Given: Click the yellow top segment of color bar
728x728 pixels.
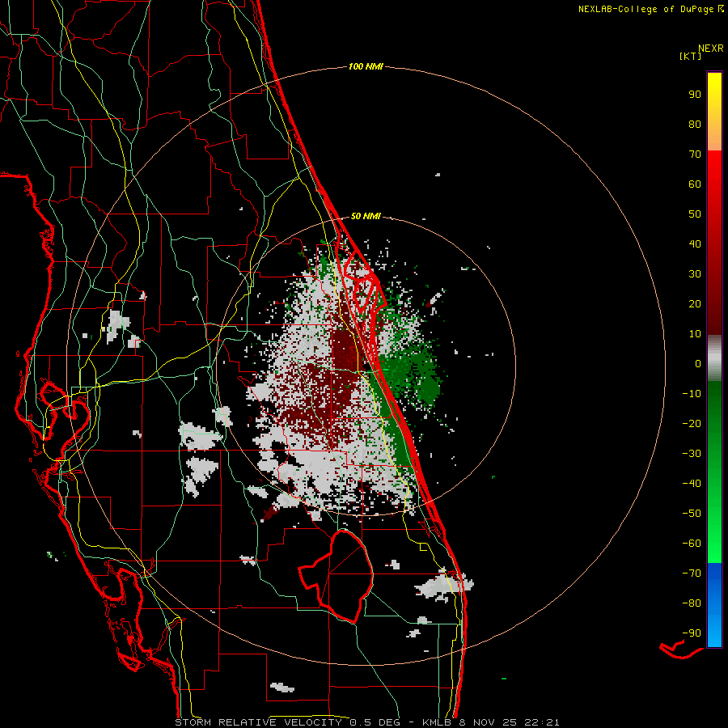Looking at the screenshot, I should [714, 111].
